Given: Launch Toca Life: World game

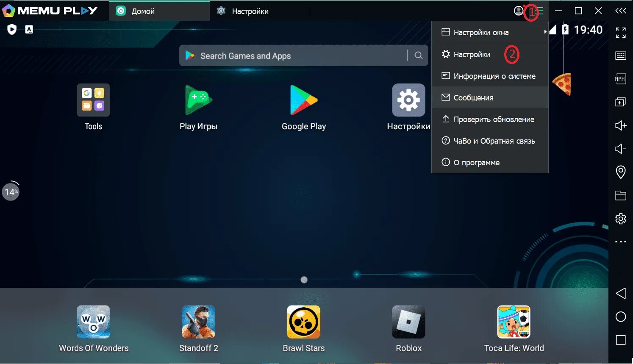Looking at the screenshot, I should click(514, 322).
